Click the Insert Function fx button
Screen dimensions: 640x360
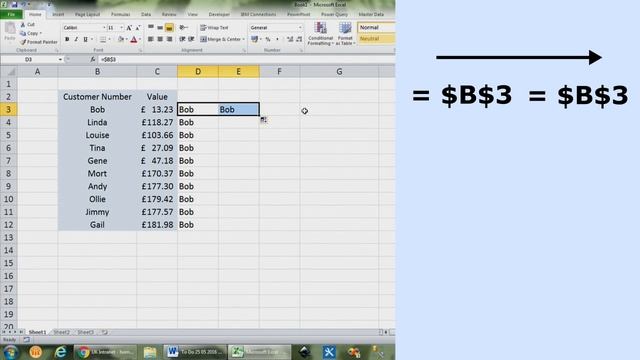(x=93, y=60)
